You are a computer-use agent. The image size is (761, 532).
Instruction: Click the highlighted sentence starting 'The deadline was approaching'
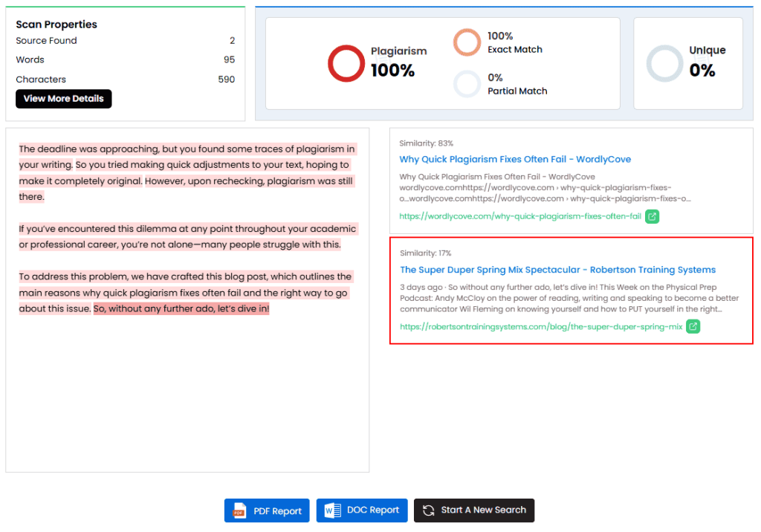[x=186, y=149]
